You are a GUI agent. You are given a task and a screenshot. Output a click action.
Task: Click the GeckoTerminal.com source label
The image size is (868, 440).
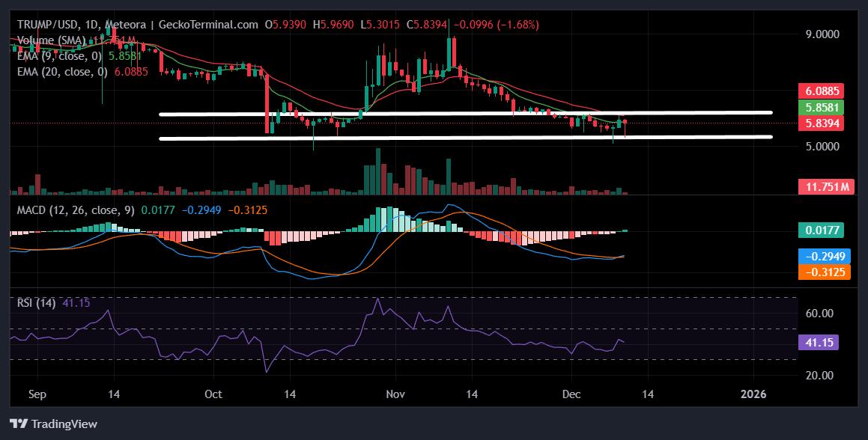coord(208,25)
